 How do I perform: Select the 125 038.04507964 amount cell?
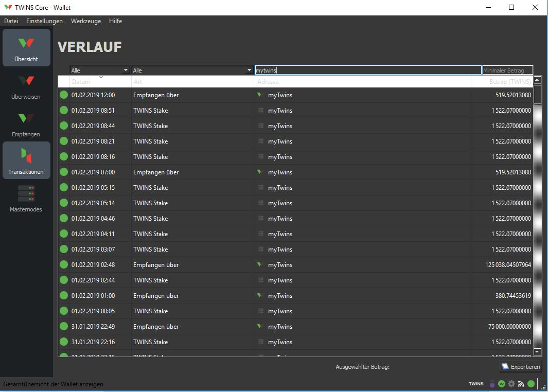[508, 264]
